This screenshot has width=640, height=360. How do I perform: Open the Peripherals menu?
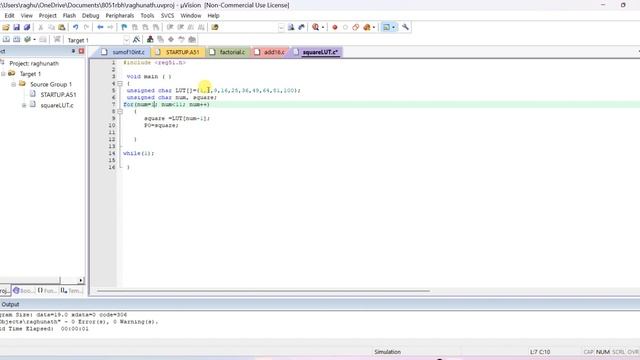coord(120,16)
